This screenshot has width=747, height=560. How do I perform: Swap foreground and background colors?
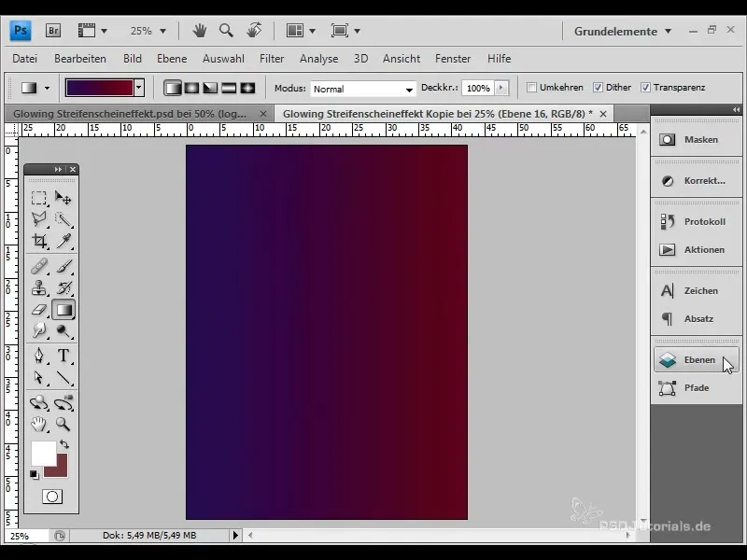pyautogui.click(x=64, y=444)
